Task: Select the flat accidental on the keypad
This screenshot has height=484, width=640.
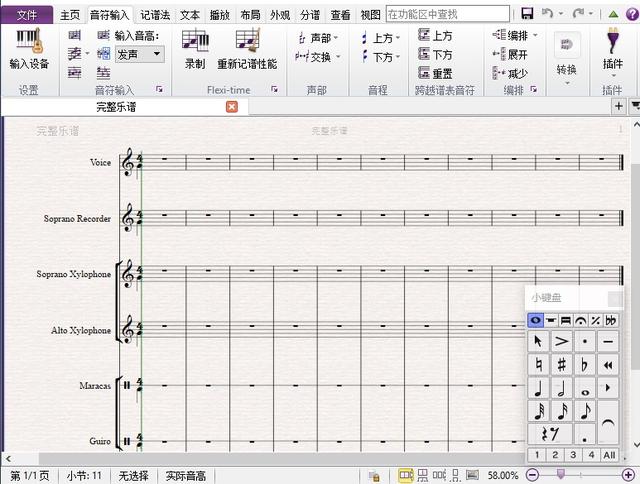Action: pos(584,364)
